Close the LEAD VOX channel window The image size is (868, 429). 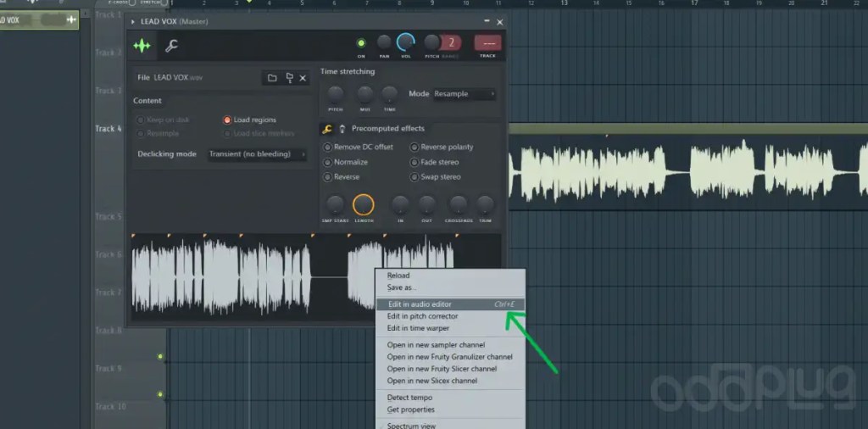pyautogui.click(x=500, y=22)
